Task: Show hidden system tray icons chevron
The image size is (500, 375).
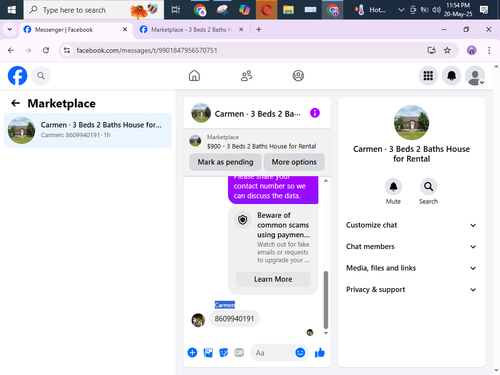Action: [401, 10]
